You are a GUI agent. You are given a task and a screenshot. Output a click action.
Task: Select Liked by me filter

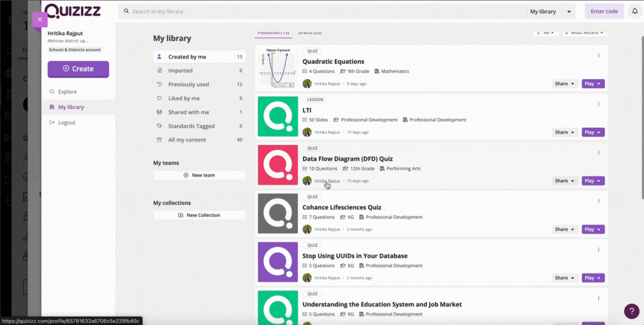[x=199, y=98]
